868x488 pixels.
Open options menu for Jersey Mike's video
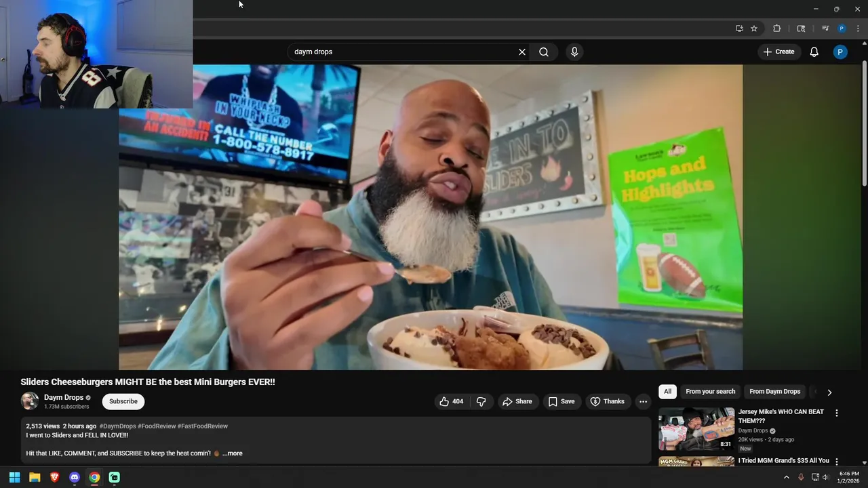tap(837, 413)
